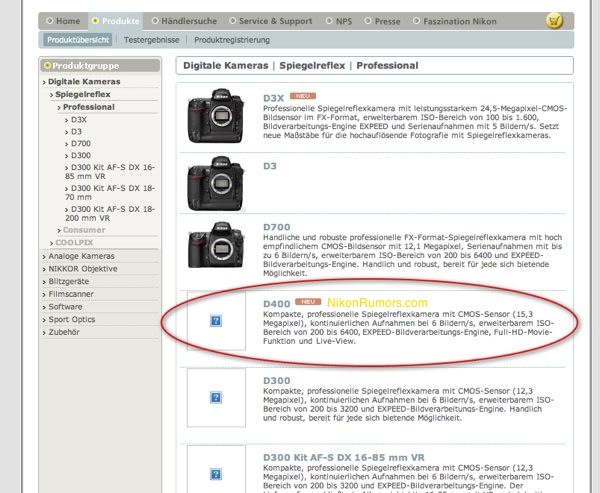Switch to the Testergebnisse sub-tab
600x493 pixels.
pos(152,40)
